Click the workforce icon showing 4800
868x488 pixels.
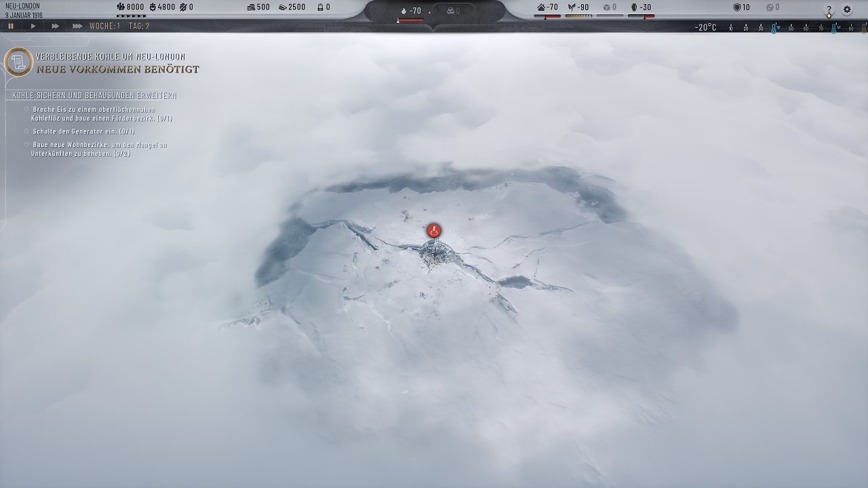(x=153, y=7)
